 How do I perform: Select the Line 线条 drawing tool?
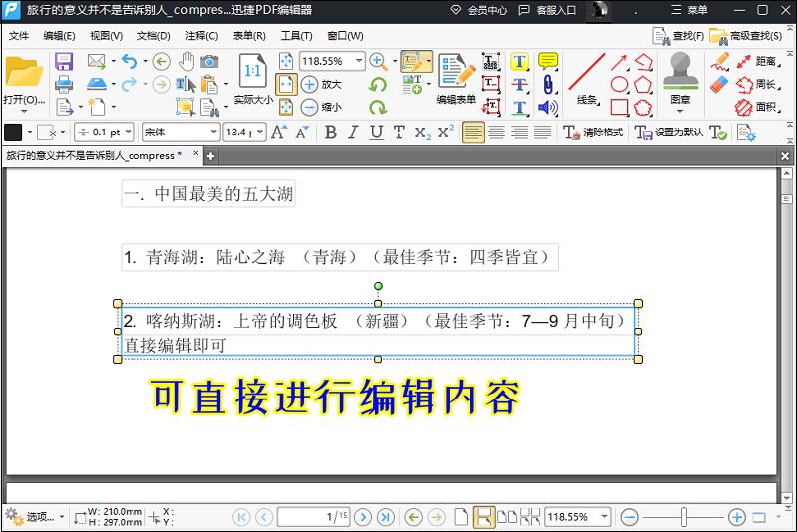coord(587,79)
